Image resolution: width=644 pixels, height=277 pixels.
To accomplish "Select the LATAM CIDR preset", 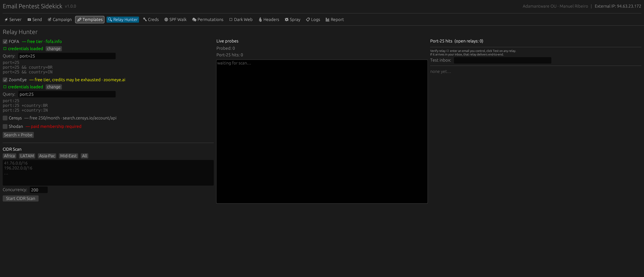I will [x=27, y=156].
